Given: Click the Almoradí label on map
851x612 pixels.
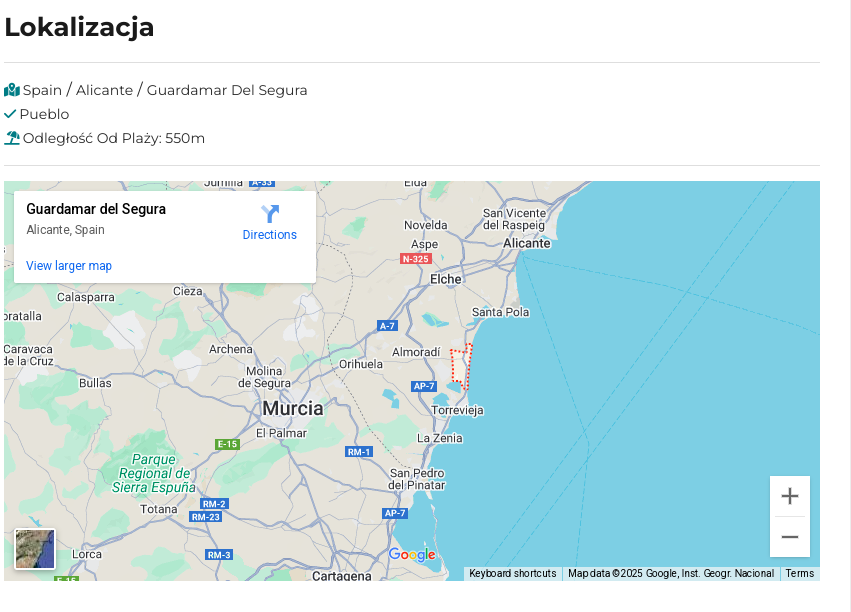Looking at the screenshot, I should click(x=416, y=352).
